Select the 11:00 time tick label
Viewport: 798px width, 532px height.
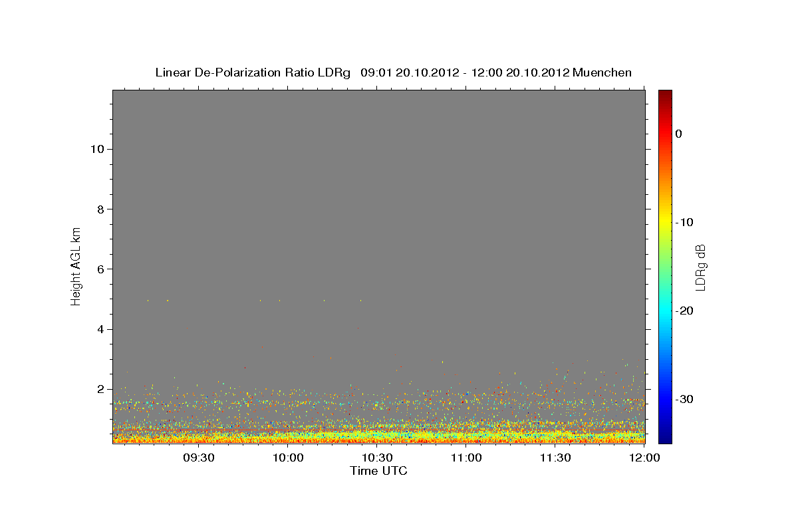[x=466, y=458]
